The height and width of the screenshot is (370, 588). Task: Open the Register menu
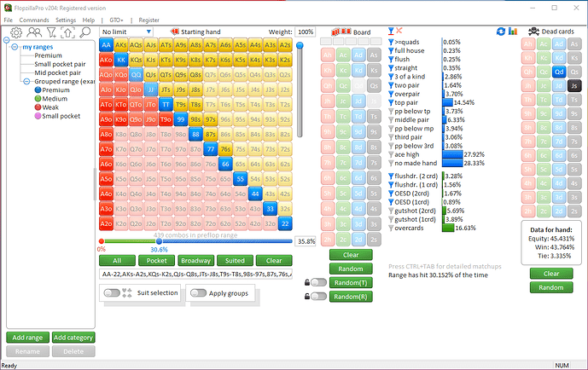click(x=148, y=20)
